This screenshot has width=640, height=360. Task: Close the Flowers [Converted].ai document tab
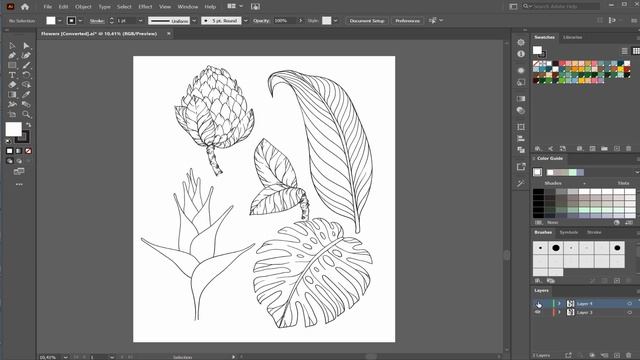pos(169,33)
